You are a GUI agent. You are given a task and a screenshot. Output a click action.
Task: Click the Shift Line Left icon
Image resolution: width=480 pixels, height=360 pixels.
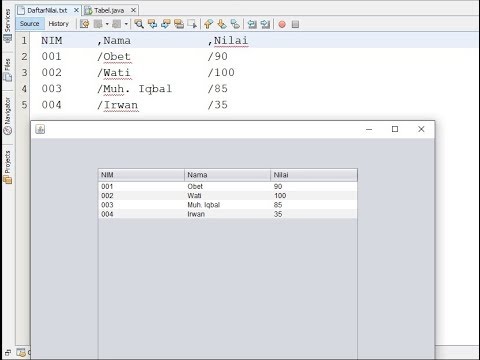click(x=252, y=24)
